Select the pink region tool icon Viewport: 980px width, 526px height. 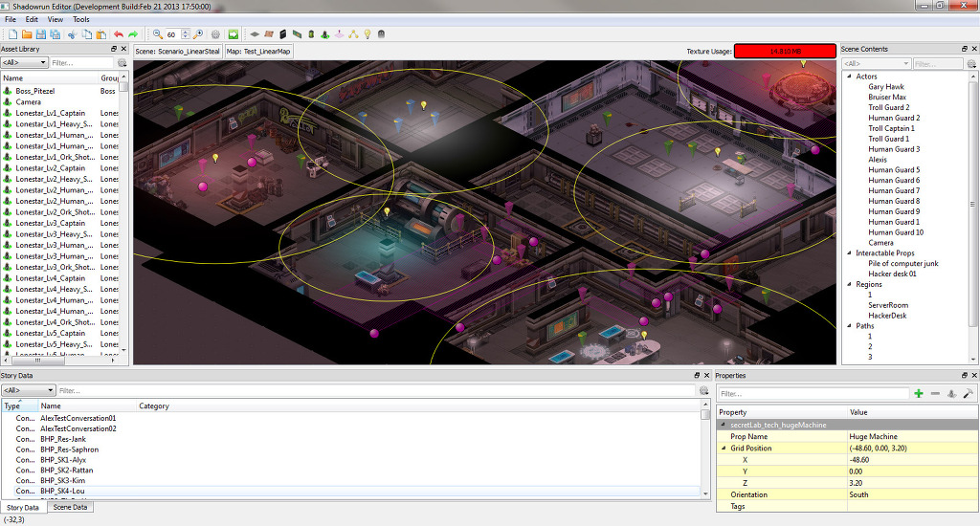tap(340, 34)
